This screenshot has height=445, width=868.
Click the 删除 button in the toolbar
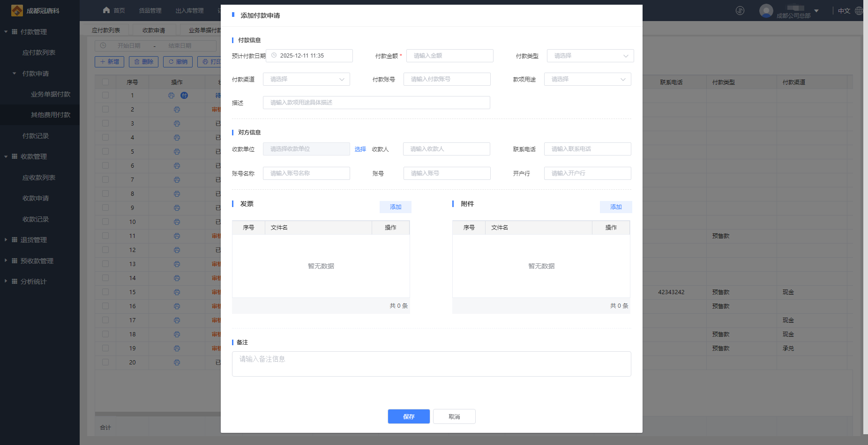click(143, 62)
